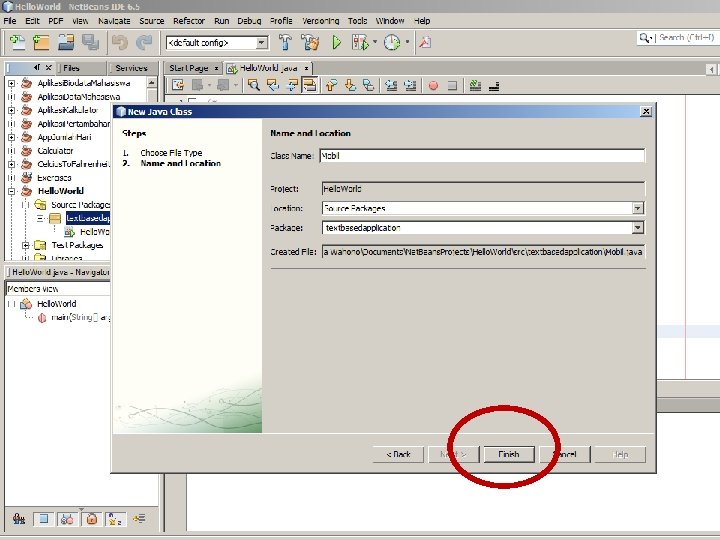Image resolution: width=720 pixels, height=540 pixels.
Task: Select the main(String[]) method in Navigator
Action: tap(80, 317)
